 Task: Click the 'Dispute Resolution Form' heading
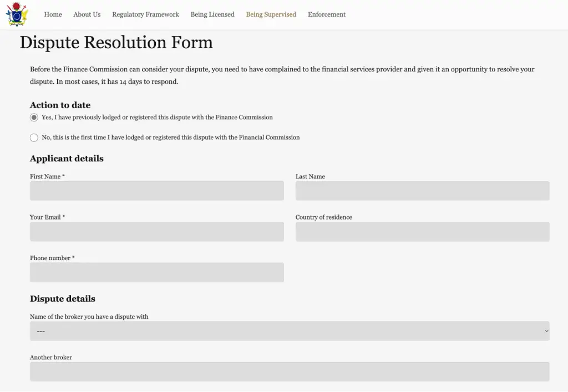tap(116, 42)
